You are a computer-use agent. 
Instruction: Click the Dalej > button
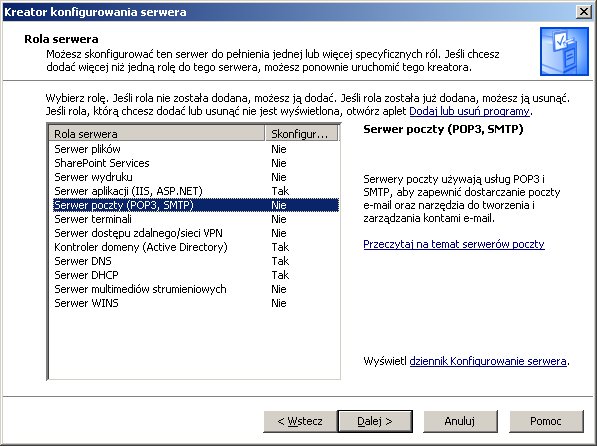375,421
